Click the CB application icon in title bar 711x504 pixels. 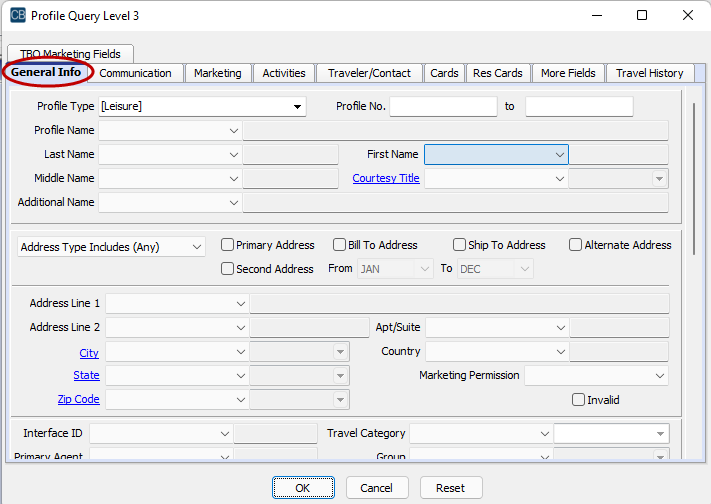[18, 15]
